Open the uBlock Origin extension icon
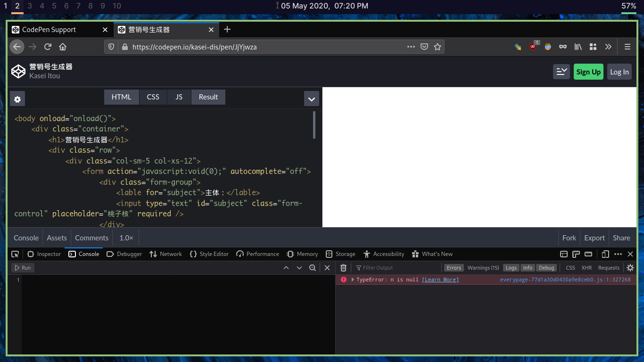Image resolution: width=644 pixels, height=362 pixels. 532,47
